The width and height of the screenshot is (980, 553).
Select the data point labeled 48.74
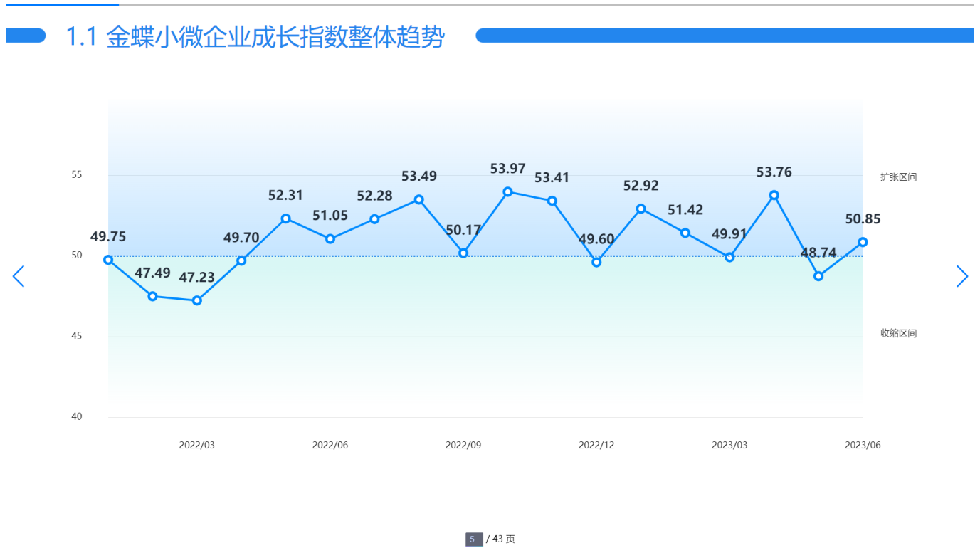tap(818, 276)
